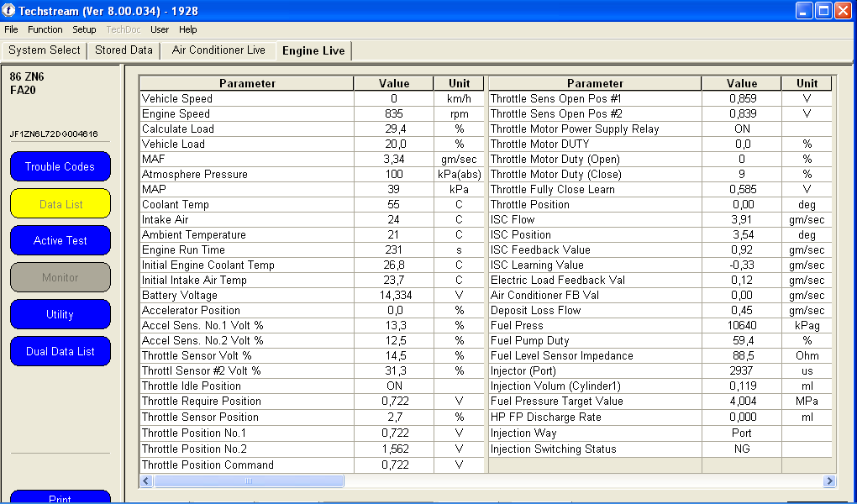Click the horizontal scrollbar right arrow
This screenshot has height=504, width=857.
(829, 481)
